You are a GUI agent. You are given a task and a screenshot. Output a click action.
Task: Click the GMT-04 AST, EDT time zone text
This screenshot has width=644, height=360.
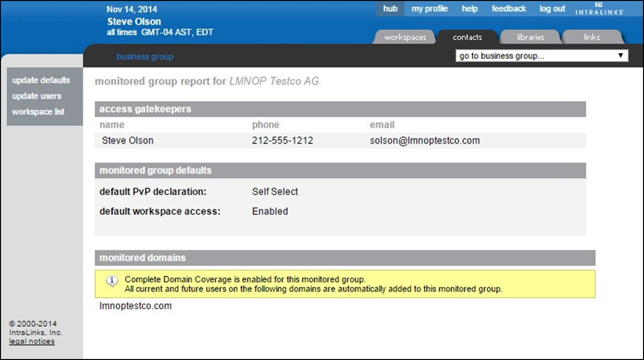[177, 32]
